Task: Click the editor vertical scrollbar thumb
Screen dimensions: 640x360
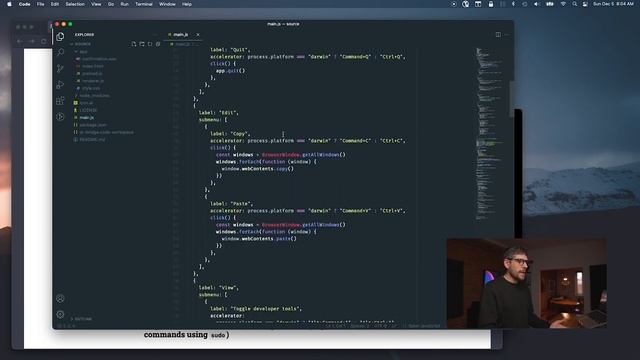Action: (511, 99)
